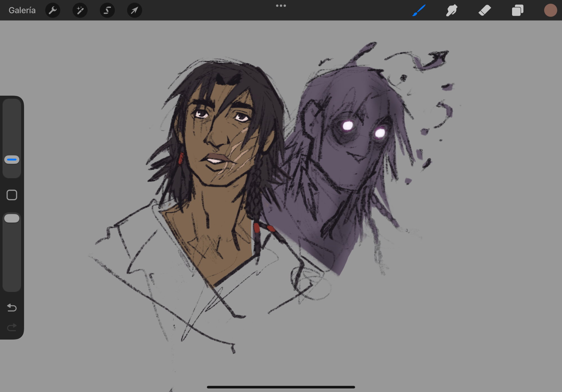This screenshot has width=562, height=392.
Task: Tap the three-dots menu at top center
Action: 281,6
